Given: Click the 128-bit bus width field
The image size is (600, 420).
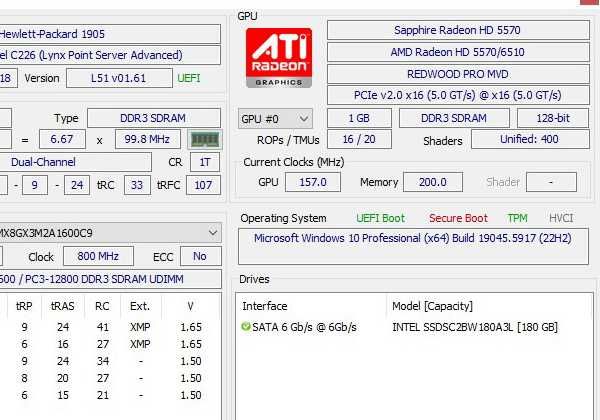Looking at the screenshot, I should coord(553,118).
